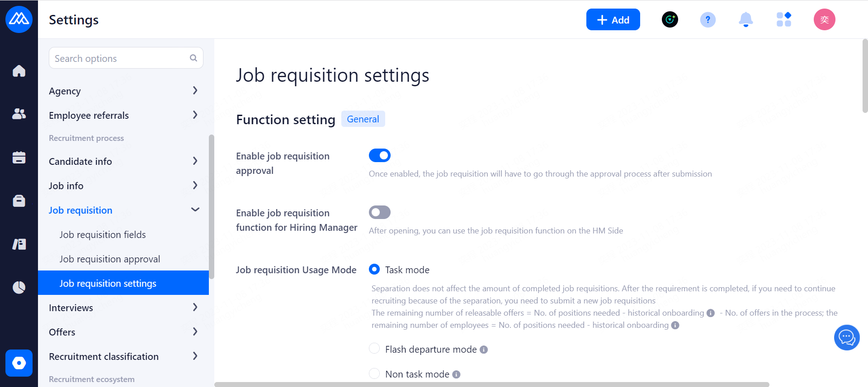Enable job requisition for Hiring Manager toggle
Image resolution: width=868 pixels, height=387 pixels.
pos(380,212)
